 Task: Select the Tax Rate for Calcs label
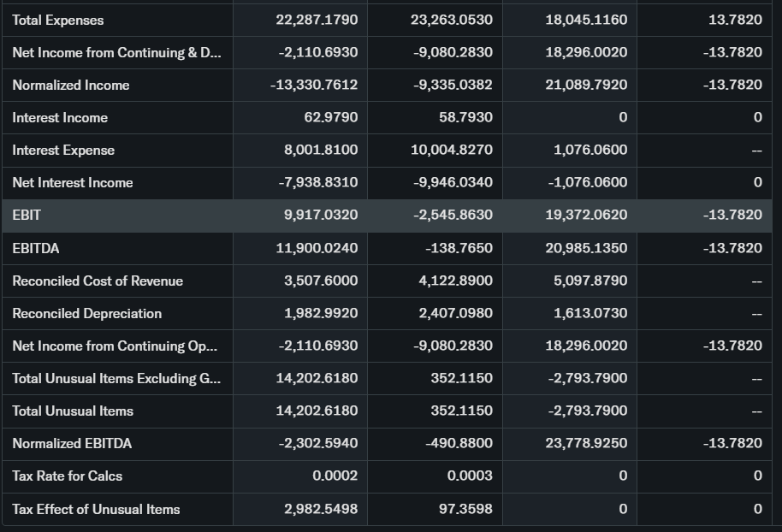click(68, 476)
